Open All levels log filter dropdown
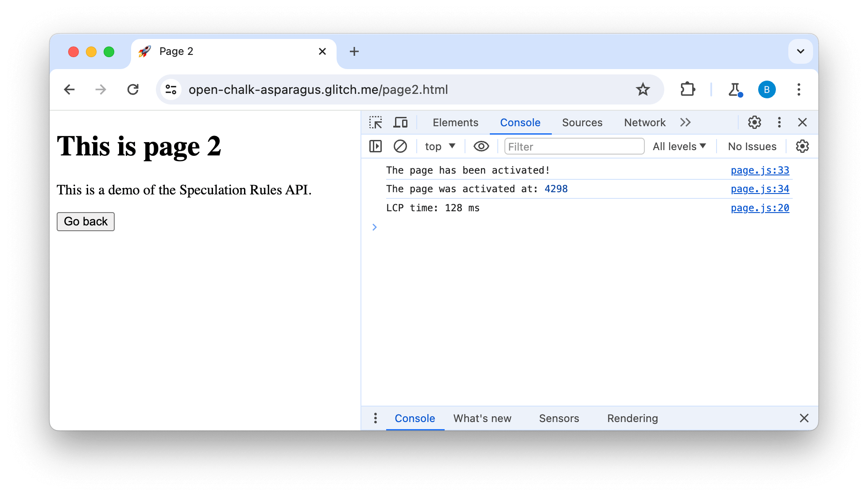 coord(680,146)
